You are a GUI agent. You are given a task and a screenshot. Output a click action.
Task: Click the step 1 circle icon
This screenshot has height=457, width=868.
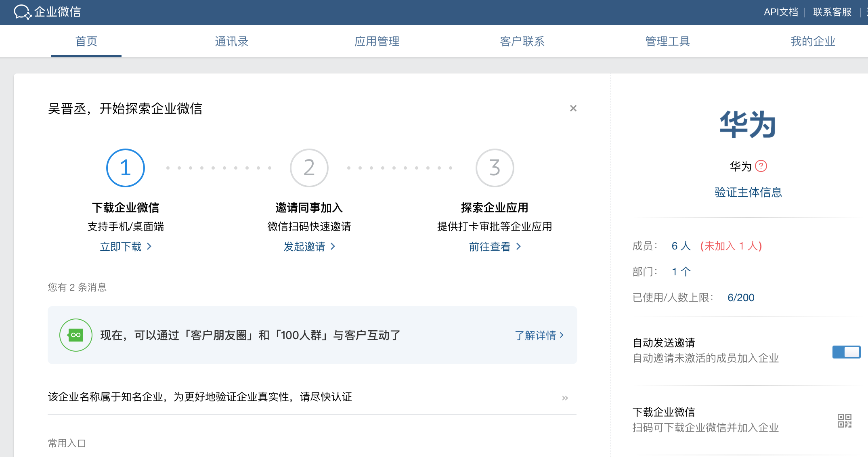pos(126,168)
